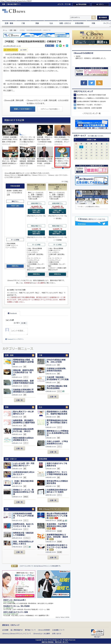The height and width of the screenshot is (644, 111).
Task: Open the RSS feed icon in sidebar
Action: point(99,83)
